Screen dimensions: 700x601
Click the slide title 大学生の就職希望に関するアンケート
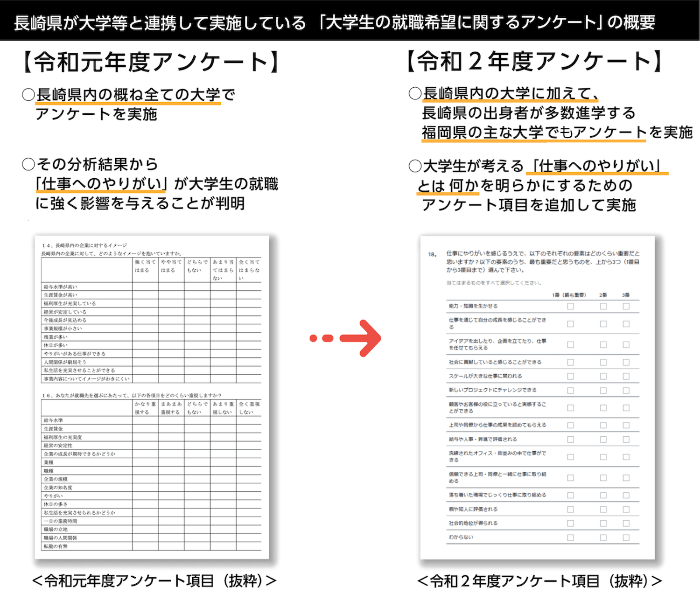pyautogui.click(x=461, y=22)
